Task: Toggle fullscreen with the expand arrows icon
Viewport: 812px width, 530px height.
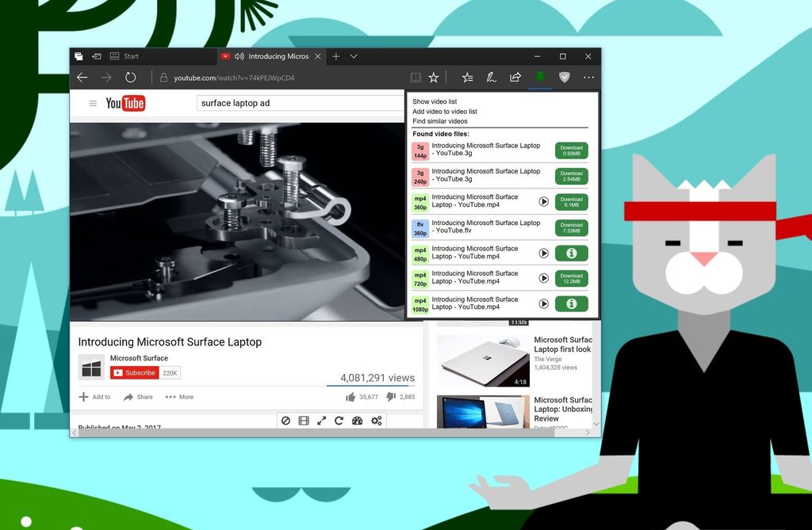Action: [322, 421]
